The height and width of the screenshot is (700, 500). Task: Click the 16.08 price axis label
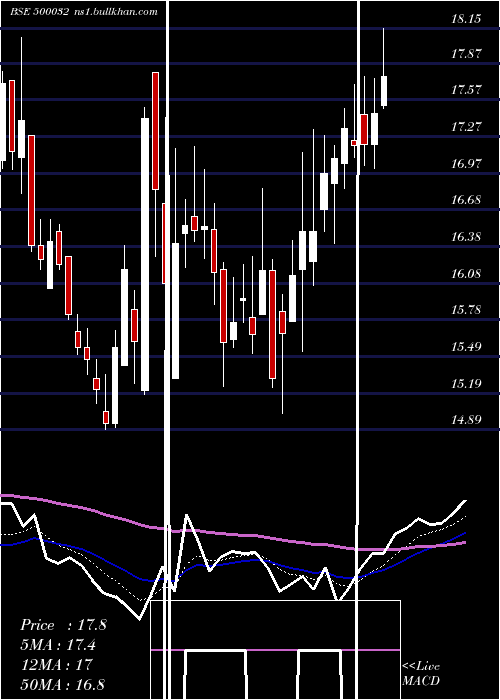pos(466,274)
